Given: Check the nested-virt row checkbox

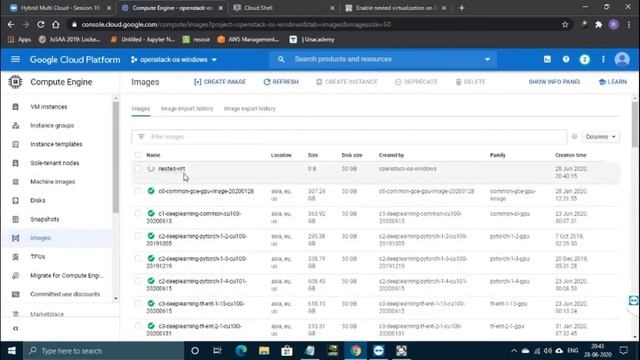Looking at the screenshot, I should [138, 169].
